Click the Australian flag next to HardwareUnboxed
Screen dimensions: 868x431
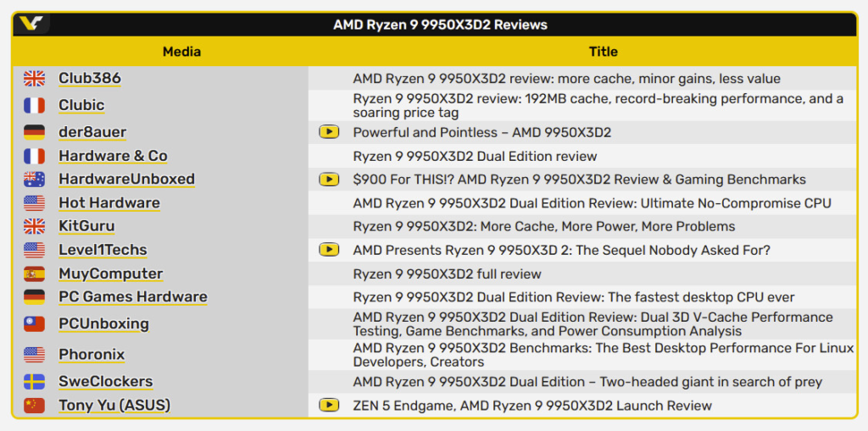tap(34, 180)
